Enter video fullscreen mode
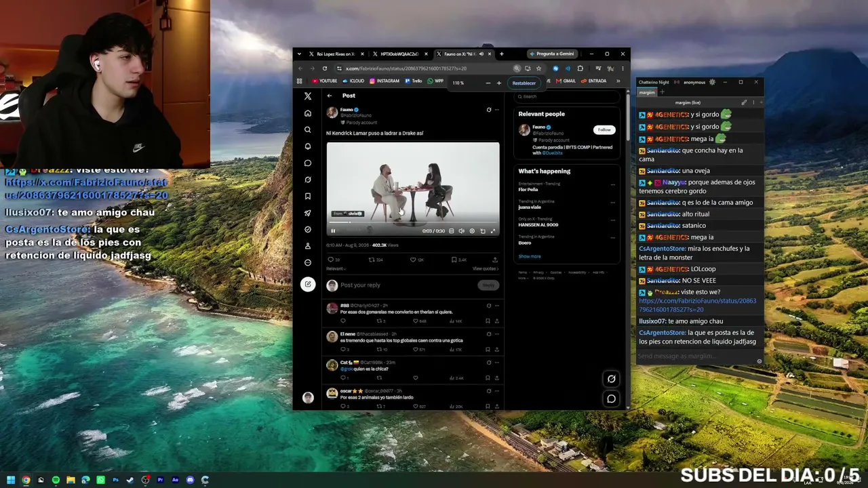The height and width of the screenshot is (488, 868). click(493, 231)
